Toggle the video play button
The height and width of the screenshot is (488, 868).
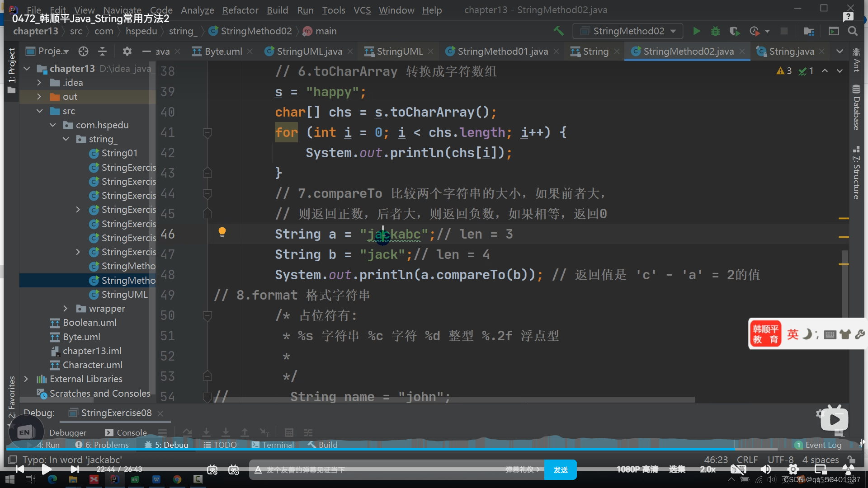pos(46,469)
